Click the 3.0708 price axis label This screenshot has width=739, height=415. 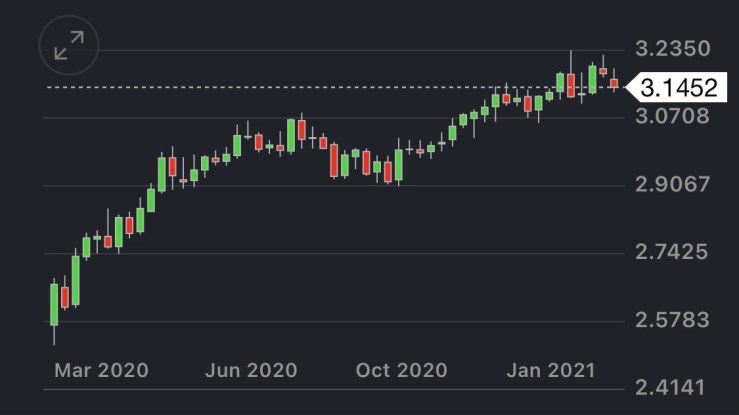coord(672,117)
